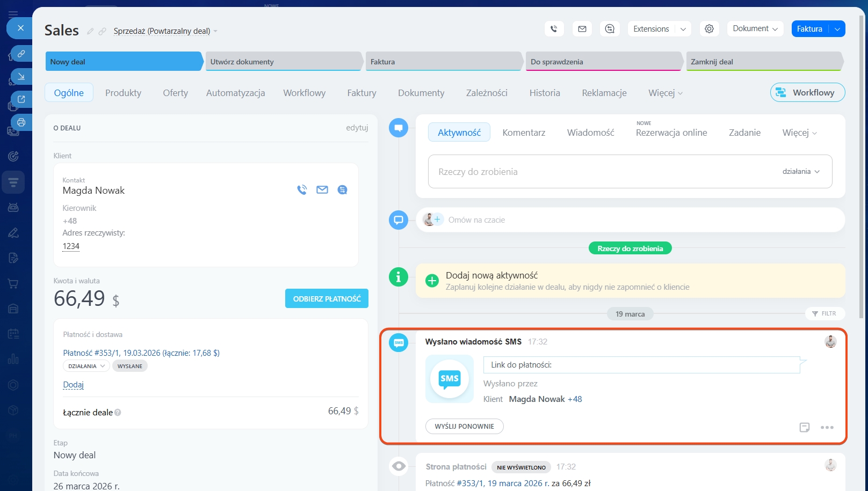This screenshot has width=868, height=491.
Task: Select the Faktura pipeline stage
Action: point(443,62)
